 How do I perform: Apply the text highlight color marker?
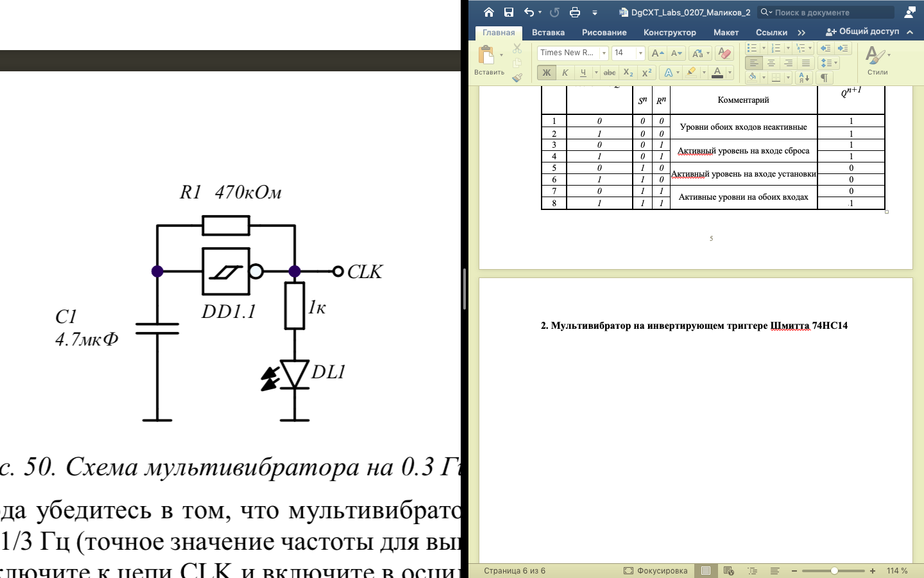click(x=691, y=73)
